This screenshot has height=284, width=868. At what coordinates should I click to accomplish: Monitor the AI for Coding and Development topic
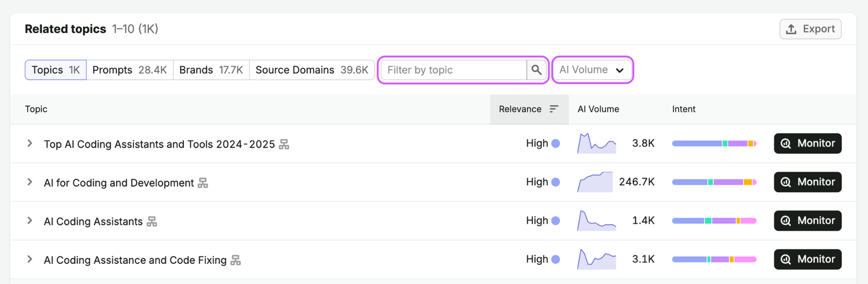808,182
